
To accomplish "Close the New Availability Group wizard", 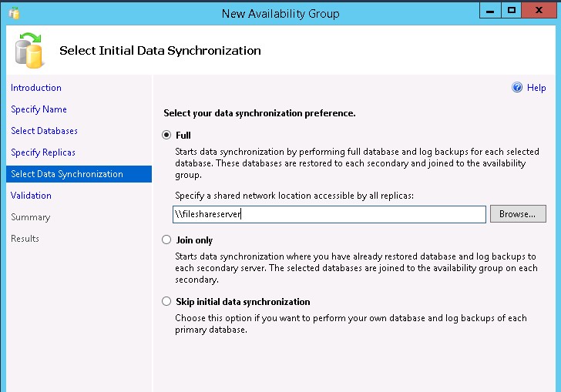I will point(539,11).
